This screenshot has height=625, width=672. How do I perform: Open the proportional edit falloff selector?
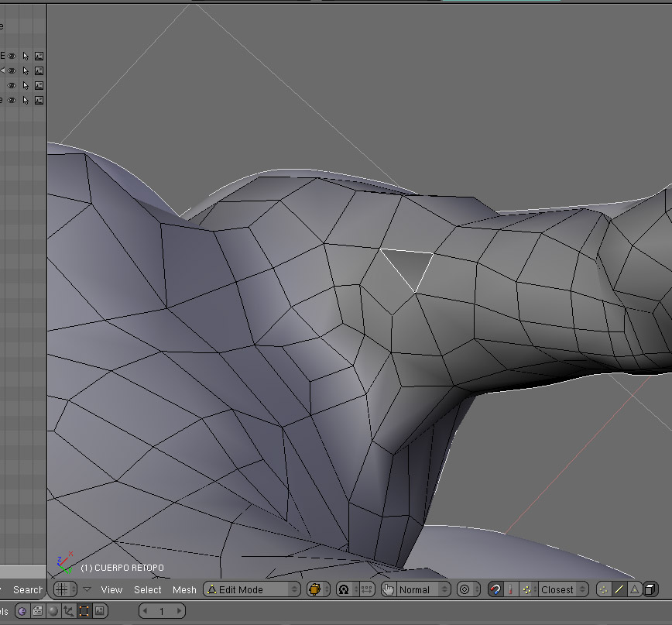coord(468,589)
